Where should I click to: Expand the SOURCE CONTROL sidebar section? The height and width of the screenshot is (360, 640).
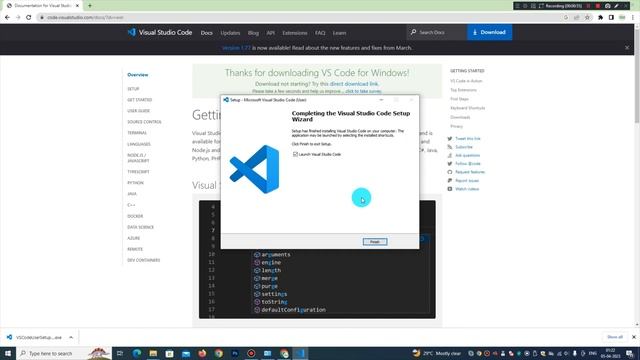click(144, 122)
